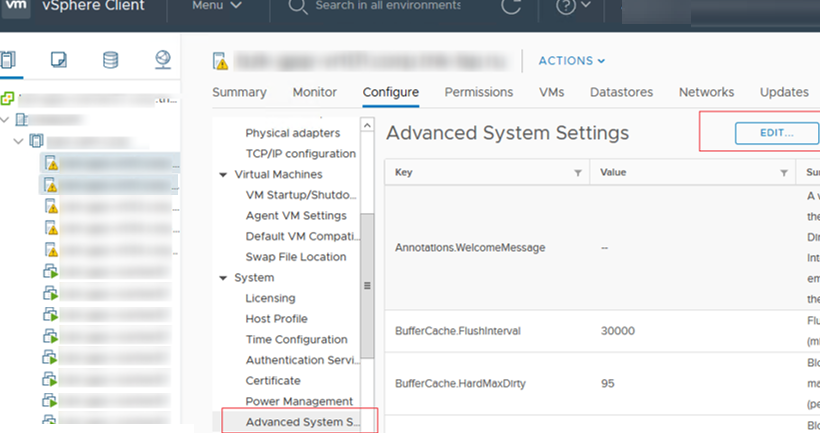Collapse the System settings section

tap(223, 278)
